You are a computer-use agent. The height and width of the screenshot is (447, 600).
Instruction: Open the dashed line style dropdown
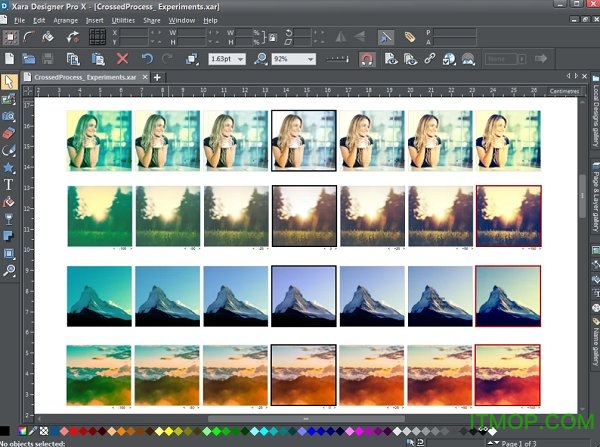pyautogui.click(x=337, y=59)
